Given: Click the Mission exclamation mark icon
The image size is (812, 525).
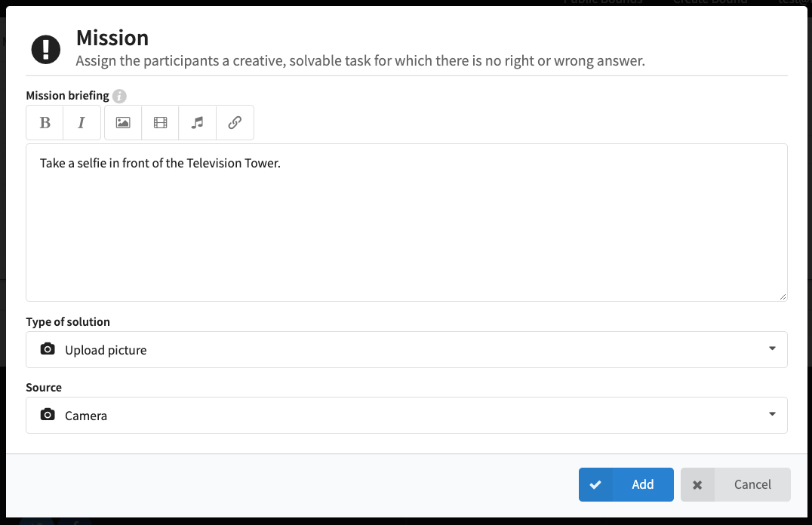Looking at the screenshot, I should click(x=46, y=50).
